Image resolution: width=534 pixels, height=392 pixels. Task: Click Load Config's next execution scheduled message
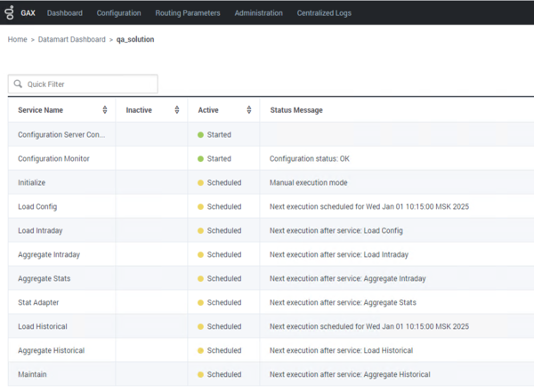coord(369,206)
